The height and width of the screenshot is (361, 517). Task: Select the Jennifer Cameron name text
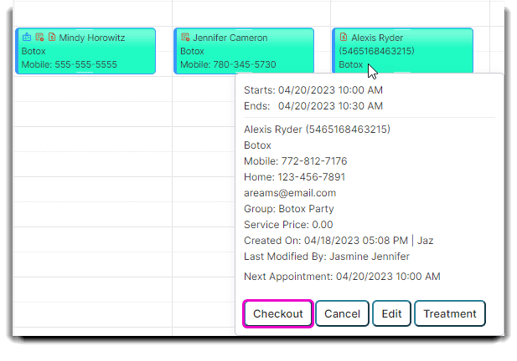pos(230,38)
